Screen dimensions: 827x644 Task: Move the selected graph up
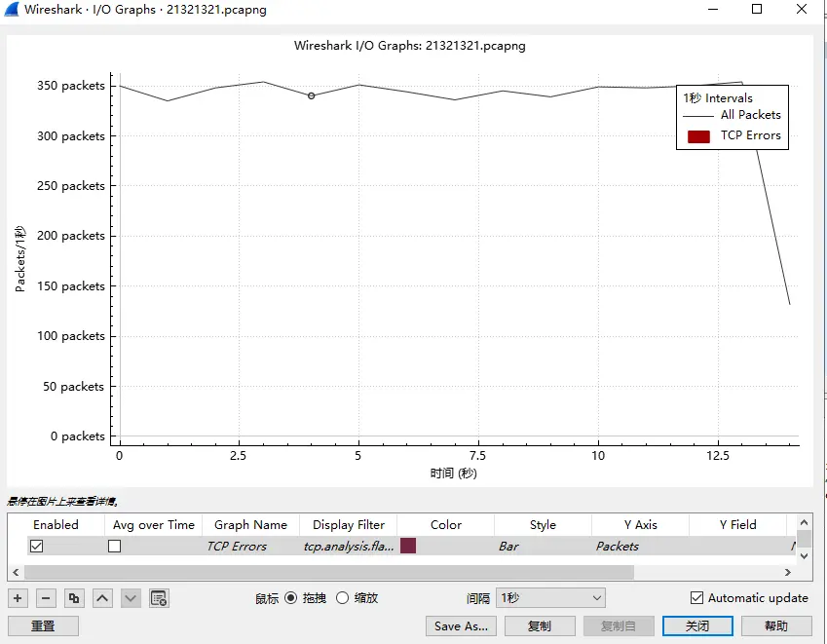(x=102, y=598)
